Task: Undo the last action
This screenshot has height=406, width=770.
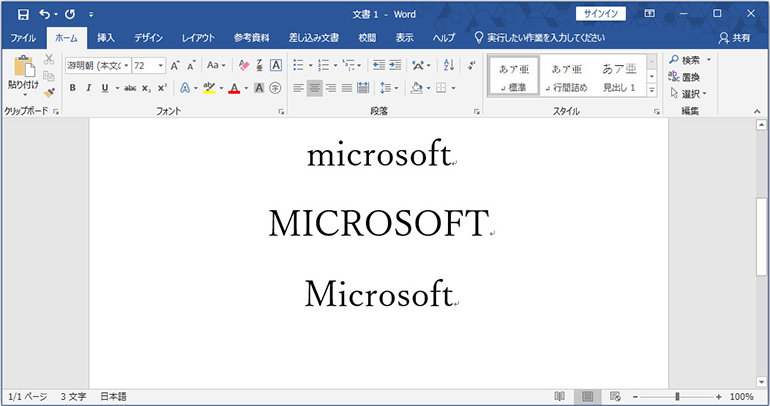Action: point(45,14)
